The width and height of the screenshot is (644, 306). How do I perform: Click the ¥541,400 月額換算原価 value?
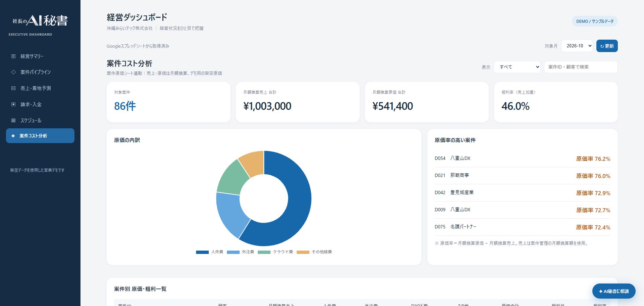393,106
